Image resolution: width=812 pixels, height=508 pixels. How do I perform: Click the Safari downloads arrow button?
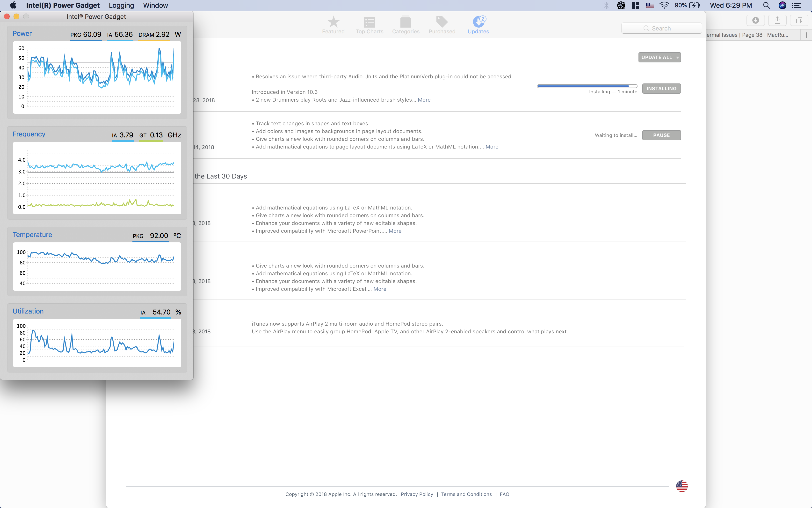click(x=756, y=21)
